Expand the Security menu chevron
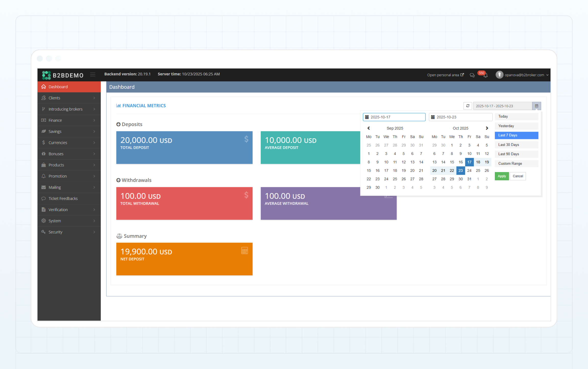The width and height of the screenshot is (588, 369). click(x=94, y=232)
